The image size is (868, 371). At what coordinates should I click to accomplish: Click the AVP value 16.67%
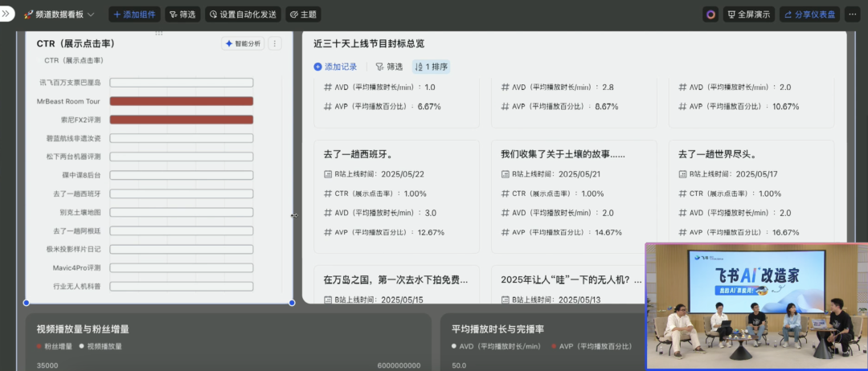coord(785,232)
